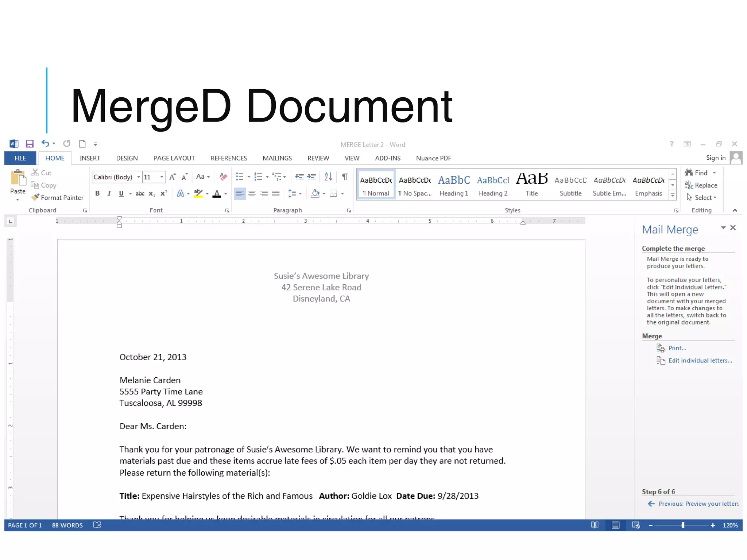
Task: Switch to the REVIEW tab
Action: [x=318, y=158]
